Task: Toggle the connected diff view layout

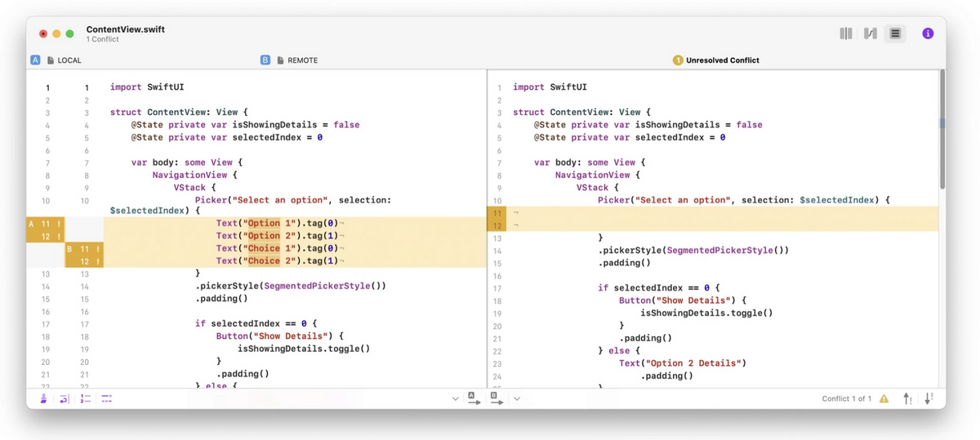Action: 871,33
